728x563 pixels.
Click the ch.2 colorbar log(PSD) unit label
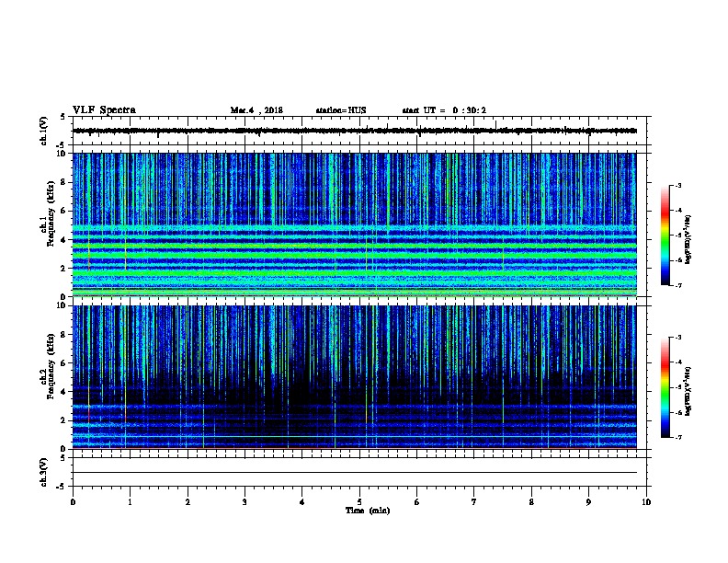(688, 391)
